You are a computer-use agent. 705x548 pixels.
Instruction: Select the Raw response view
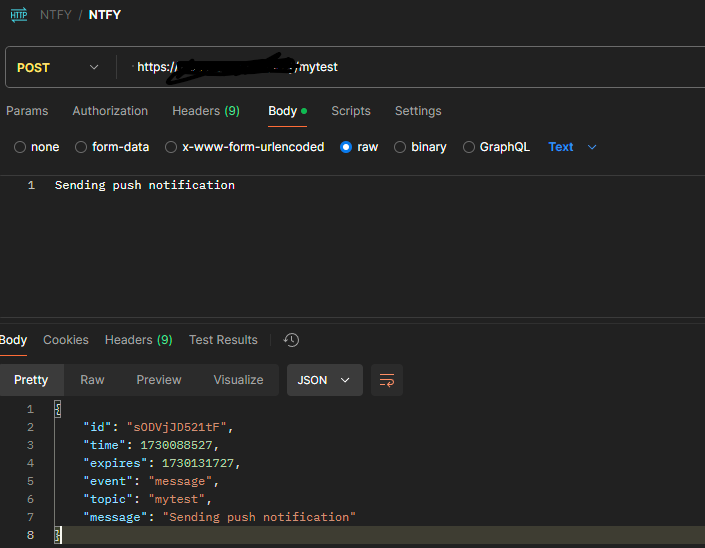[x=92, y=380]
